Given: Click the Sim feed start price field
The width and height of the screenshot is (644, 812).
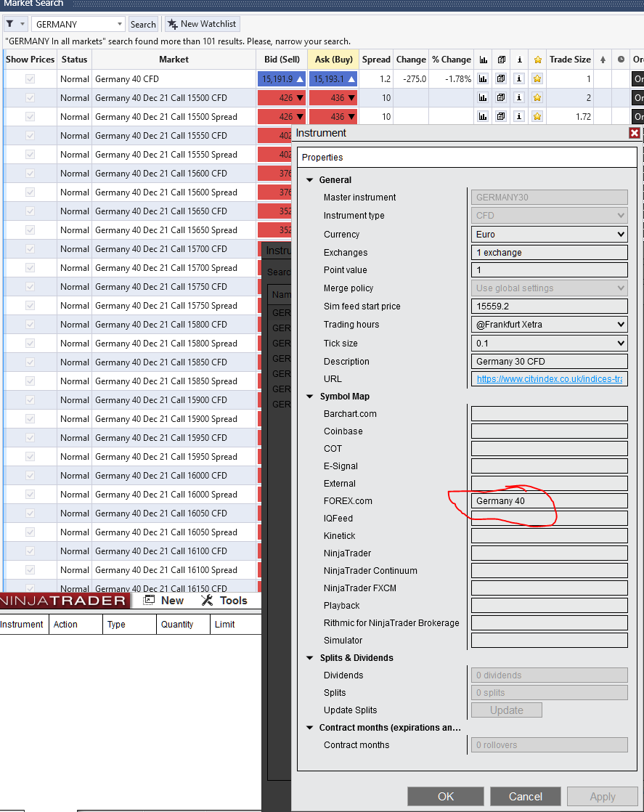Looking at the screenshot, I should click(550, 306).
